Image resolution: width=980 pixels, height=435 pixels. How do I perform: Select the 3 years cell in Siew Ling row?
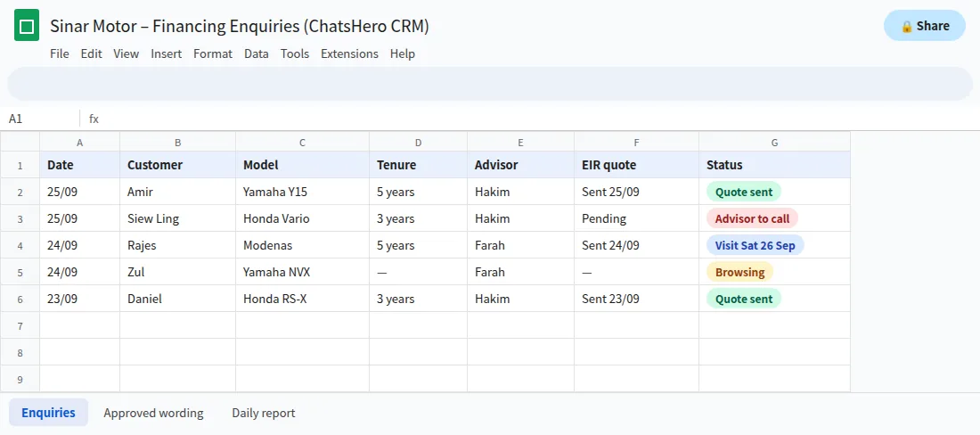click(x=418, y=218)
